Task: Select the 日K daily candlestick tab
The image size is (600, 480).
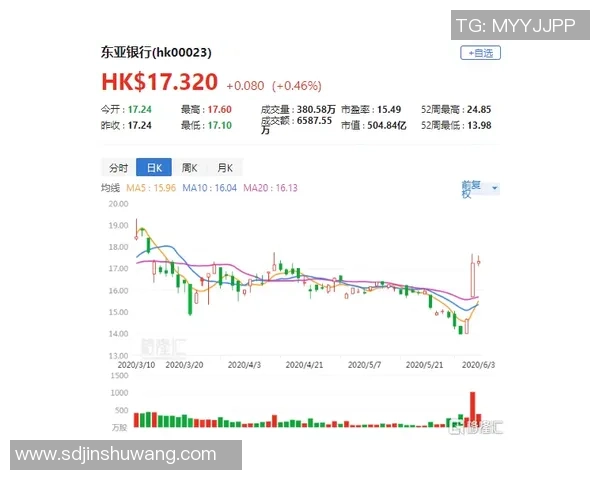Action: [154, 168]
